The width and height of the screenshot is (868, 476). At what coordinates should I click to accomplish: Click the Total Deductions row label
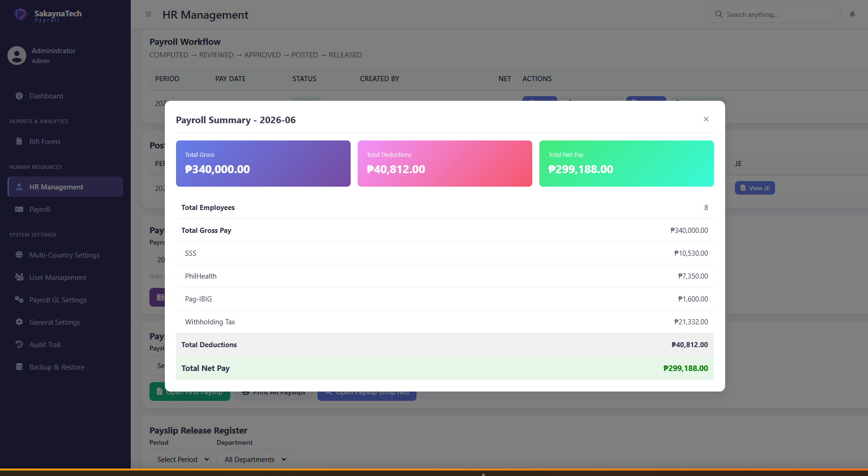click(x=209, y=344)
